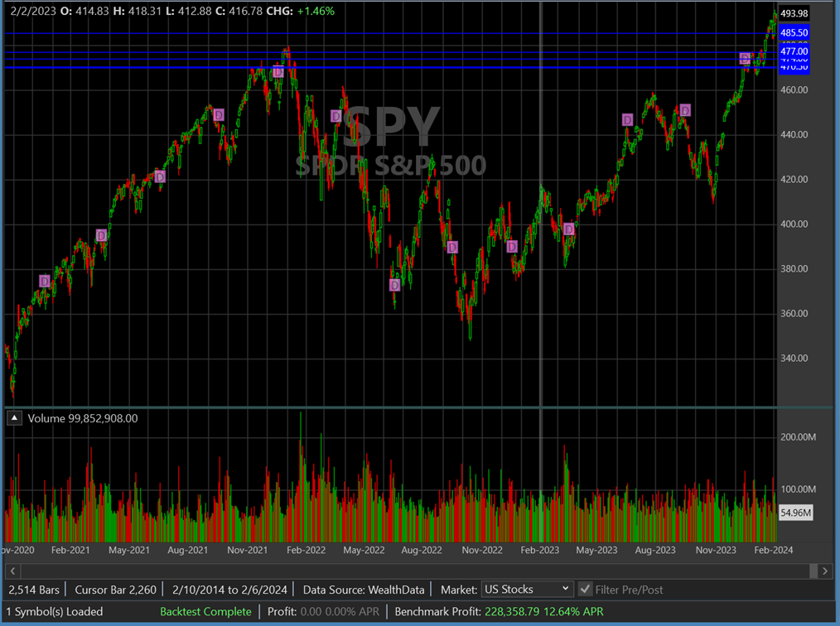This screenshot has height=626, width=840.
Task: Click the June 2021 dividend D marker
Action: coord(160,176)
